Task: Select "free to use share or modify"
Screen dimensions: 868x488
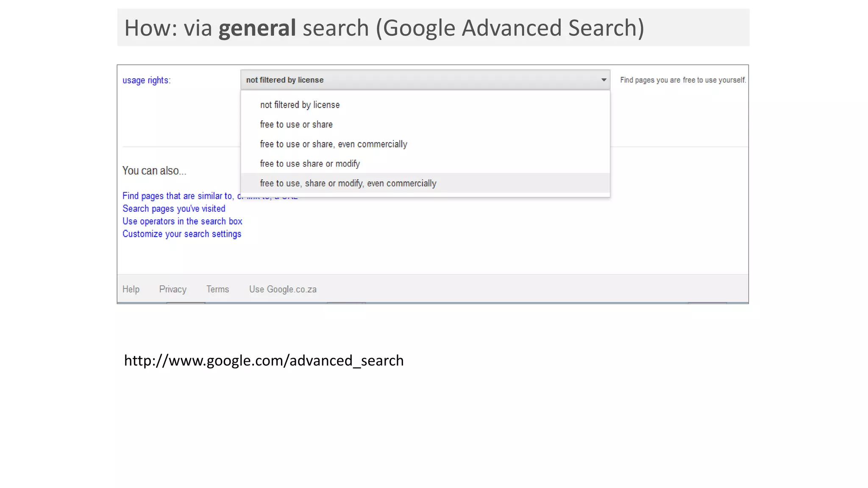Action: point(310,164)
